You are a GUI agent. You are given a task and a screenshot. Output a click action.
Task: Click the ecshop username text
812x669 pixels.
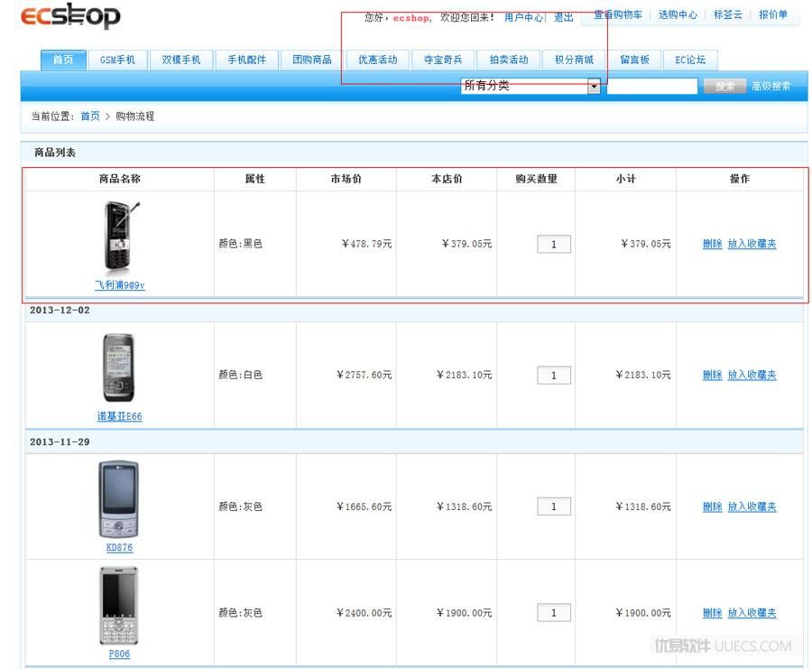click(411, 18)
